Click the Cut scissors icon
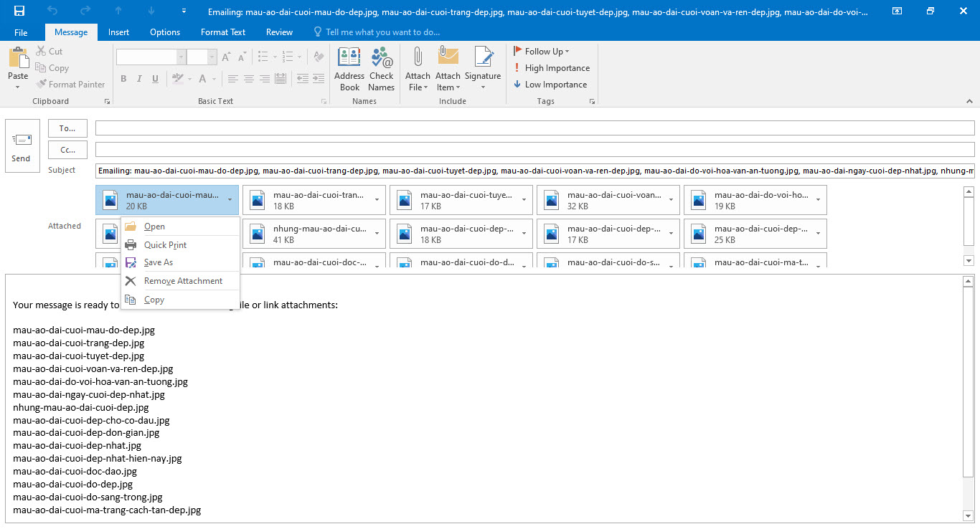The height and width of the screenshot is (529, 980). (x=41, y=52)
